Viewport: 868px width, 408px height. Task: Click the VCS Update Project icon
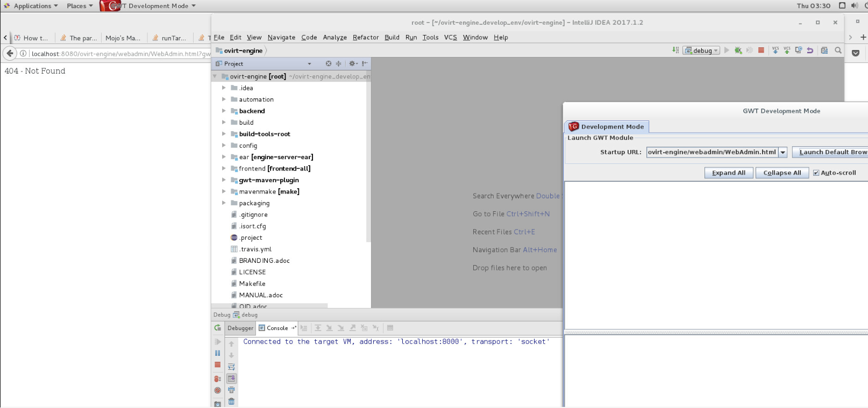pos(775,51)
